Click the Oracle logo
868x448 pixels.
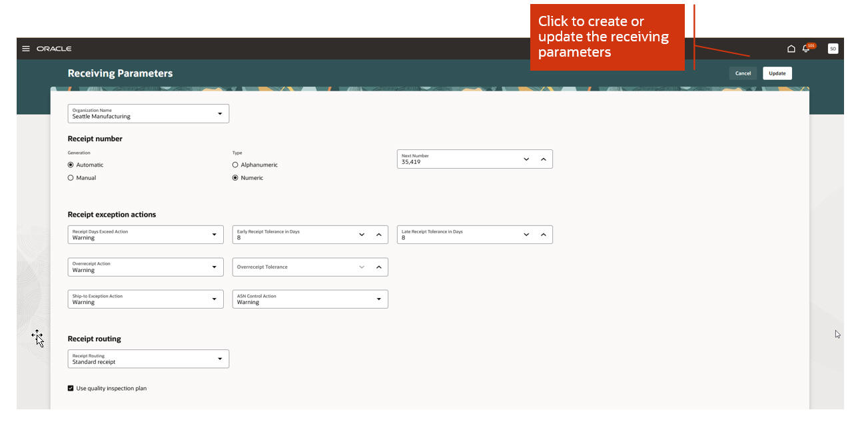point(54,49)
